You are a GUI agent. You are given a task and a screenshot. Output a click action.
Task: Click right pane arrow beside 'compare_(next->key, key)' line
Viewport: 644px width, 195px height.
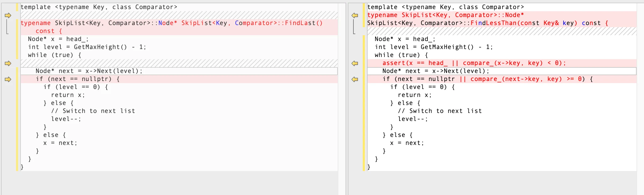point(355,79)
